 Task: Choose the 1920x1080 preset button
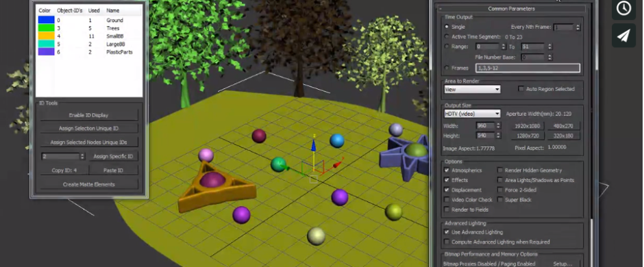pyautogui.click(x=528, y=126)
